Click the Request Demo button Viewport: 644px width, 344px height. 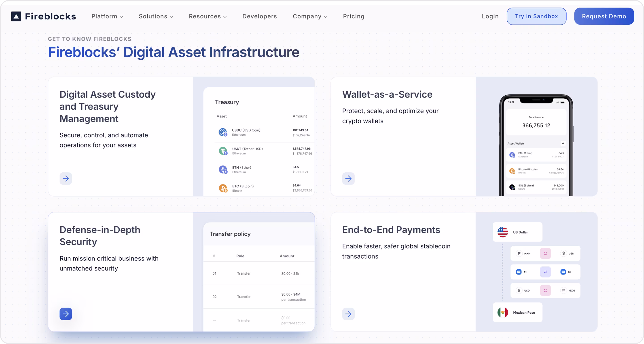tap(604, 16)
